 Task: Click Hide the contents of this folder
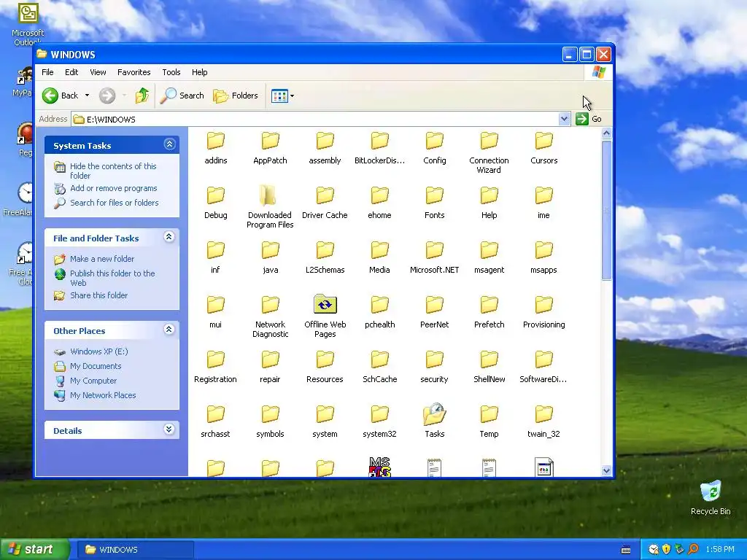pos(113,171)
